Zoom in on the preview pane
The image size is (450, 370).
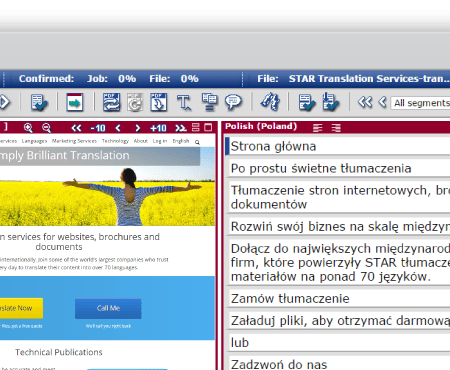[28, 128]
